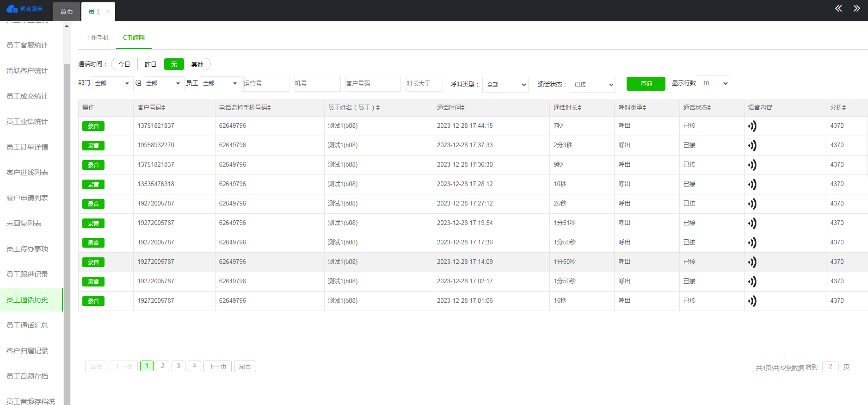Play voice recording of the 17:01:06 call
The height and width of the screenshot is (405, 868).
click(752, 301)
